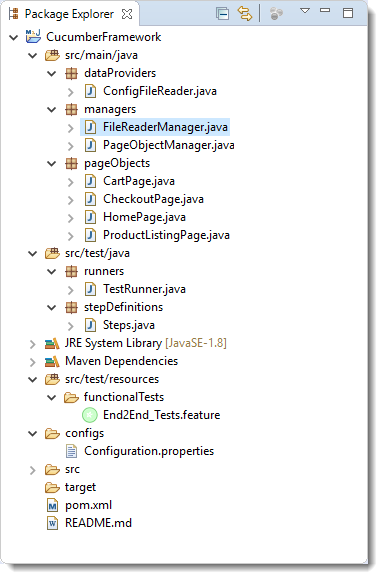Screen dimensions: 383x579
Task: Select HomePage.java
Action: pyautogui.click(x=144, y=217)
